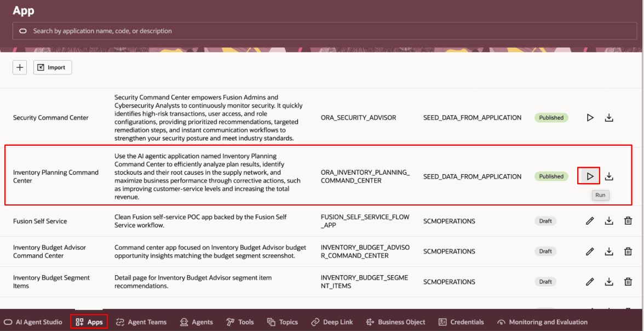Click INVENTORY_BUDGET_SEGMENT_ITEMS code
This screenshot has height=331, width=644.
pos(365,282)
